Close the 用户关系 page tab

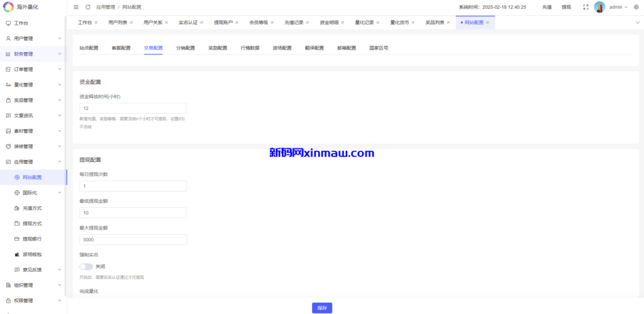click(x=166, y=23)
